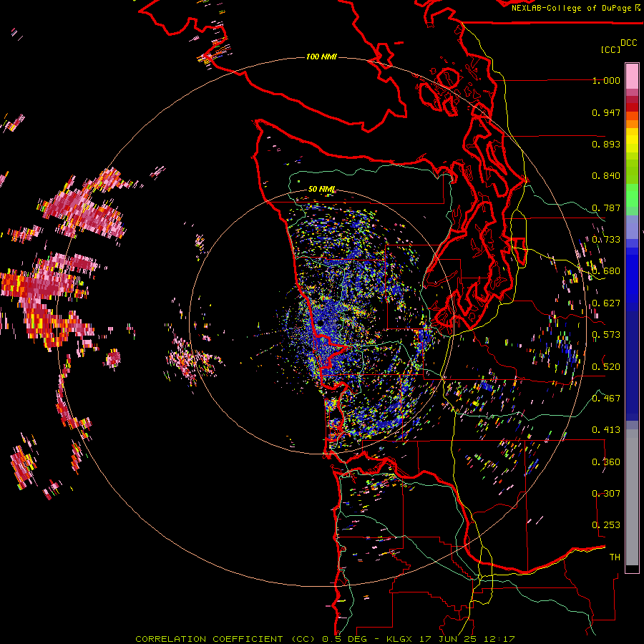644x644 pixels.
Task: Click the Correlation Coefficient KLGX caption text
Action: (x=325, y=639)
